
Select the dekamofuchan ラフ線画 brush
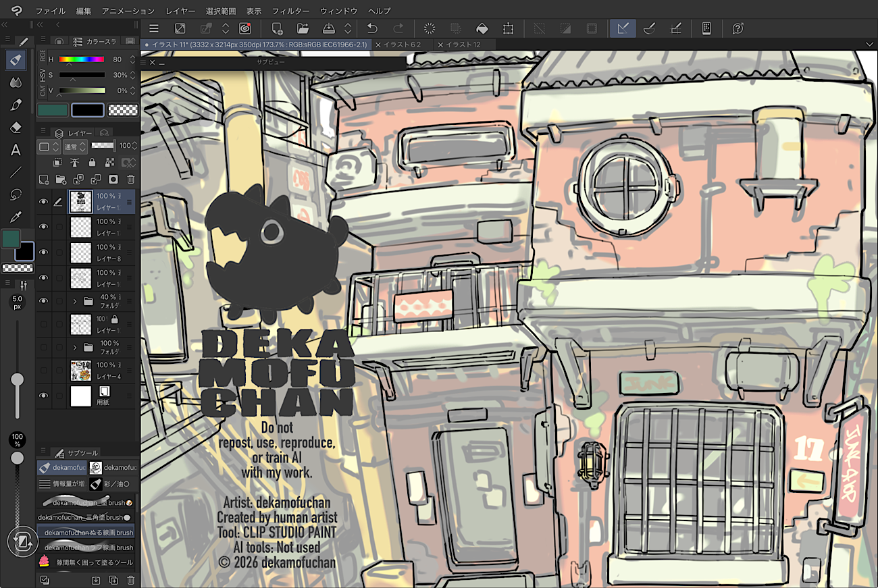(88, 547)
